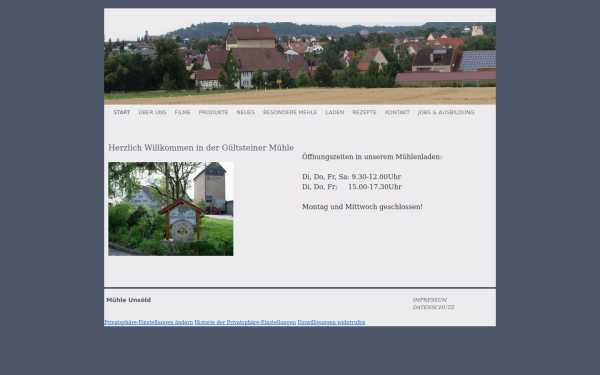Open the KONTAKT page
This screenshot has height=375, width=600.
tap(397, 112)
